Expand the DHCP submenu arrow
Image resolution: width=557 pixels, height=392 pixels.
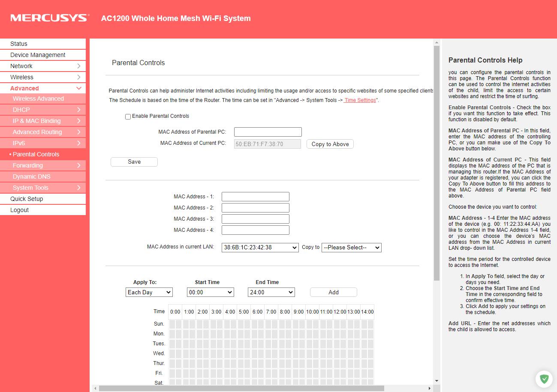point(79,110)
